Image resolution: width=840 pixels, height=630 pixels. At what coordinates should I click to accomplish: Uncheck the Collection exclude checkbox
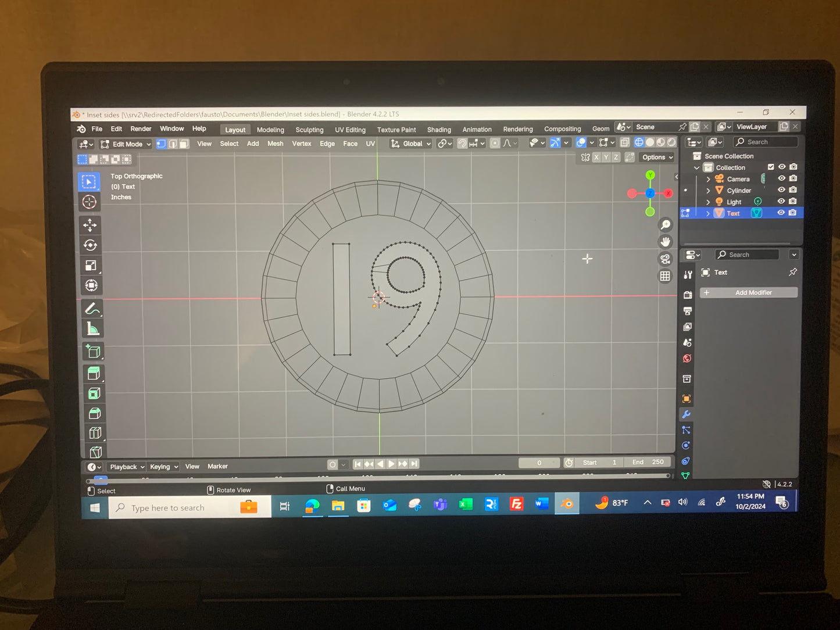tap(771, 167)
